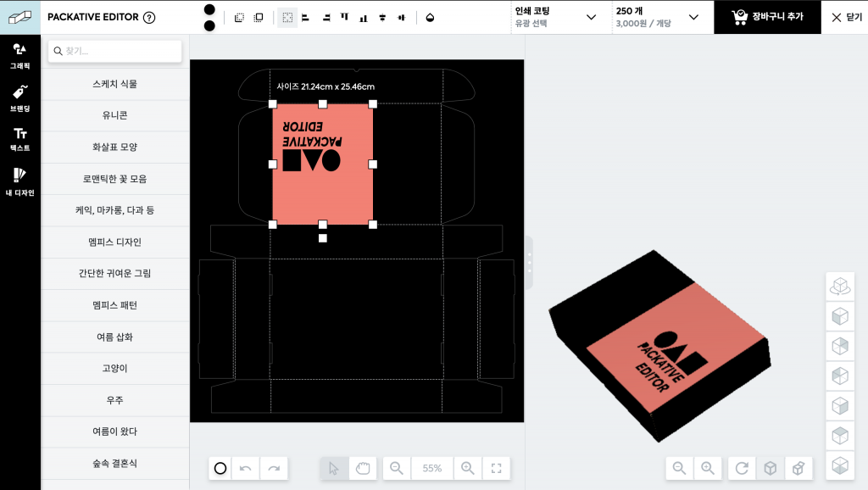
Task: Fit the dieline canvas to screen
Action: [x=497, y=469]
